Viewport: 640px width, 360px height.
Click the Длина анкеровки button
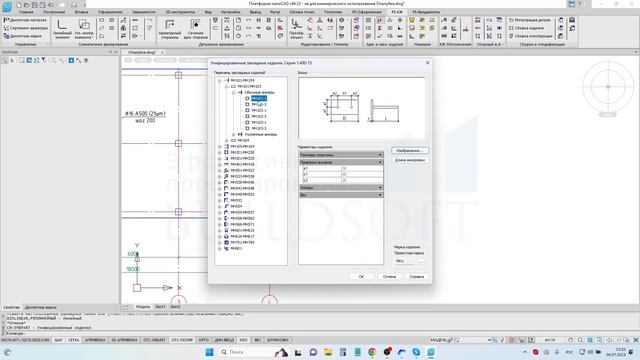[410, 160]
